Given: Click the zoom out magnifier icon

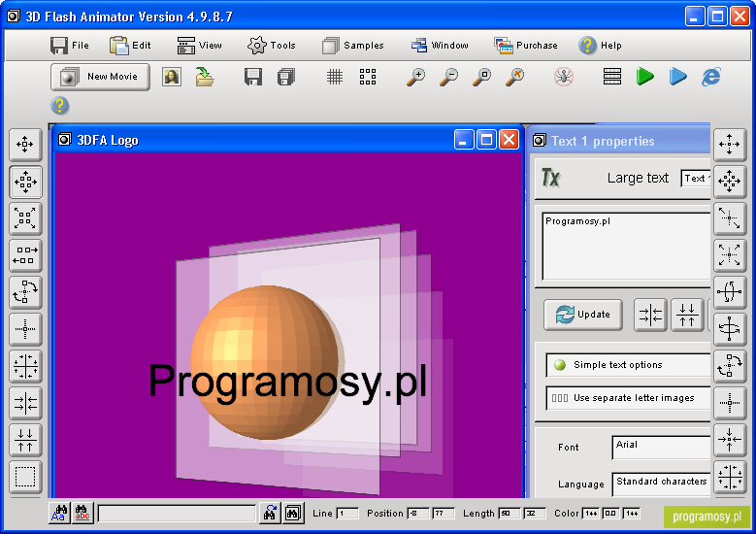Looking at the screenshot, I should [x=449, y=77].
